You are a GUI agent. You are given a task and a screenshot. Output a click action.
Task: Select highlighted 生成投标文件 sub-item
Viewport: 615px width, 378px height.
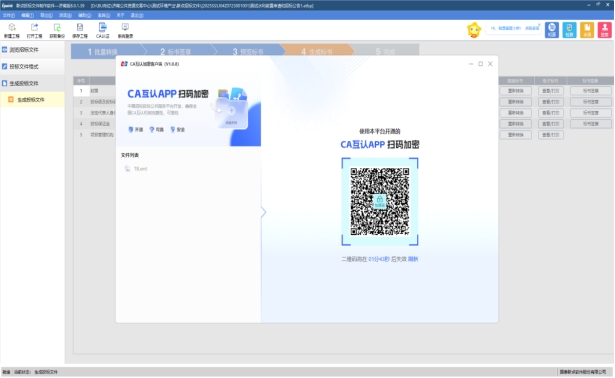tap(31, 100)
